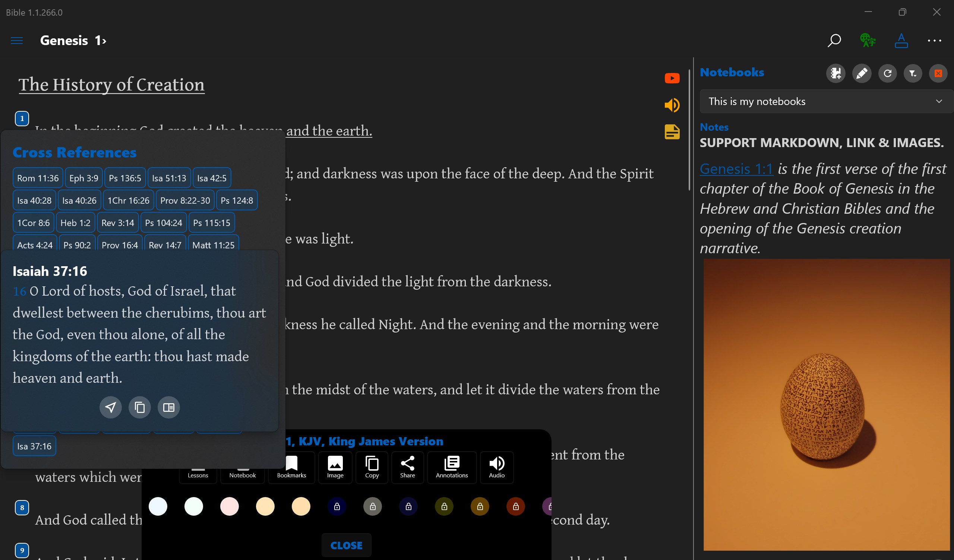Copy the highlighted verse
Image resolution: width=954 pixels, height=560 pixels.
pos(372,467)
